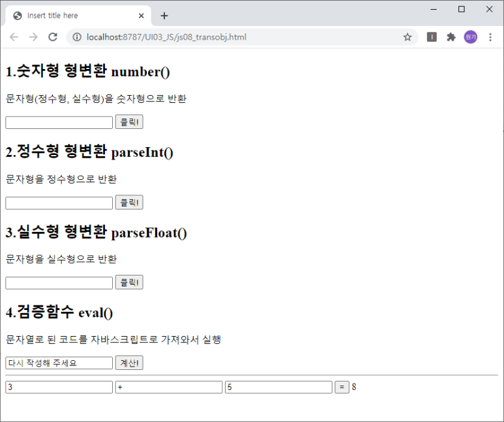
Task: Click the heading '4.검증함수 eval()'
Action: tap(59, 312)
